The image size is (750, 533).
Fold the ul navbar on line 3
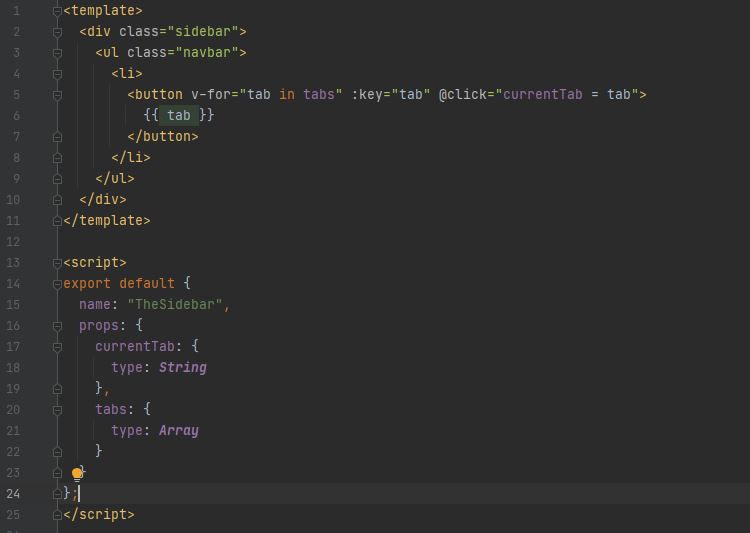coord(57,53)
